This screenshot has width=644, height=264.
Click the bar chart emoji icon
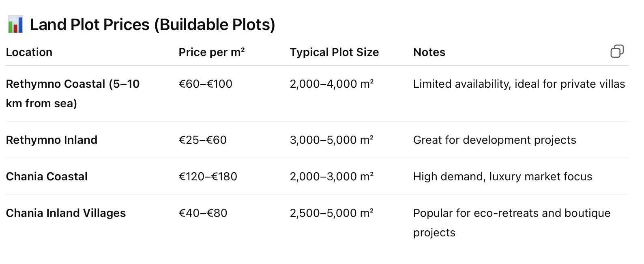15,25
